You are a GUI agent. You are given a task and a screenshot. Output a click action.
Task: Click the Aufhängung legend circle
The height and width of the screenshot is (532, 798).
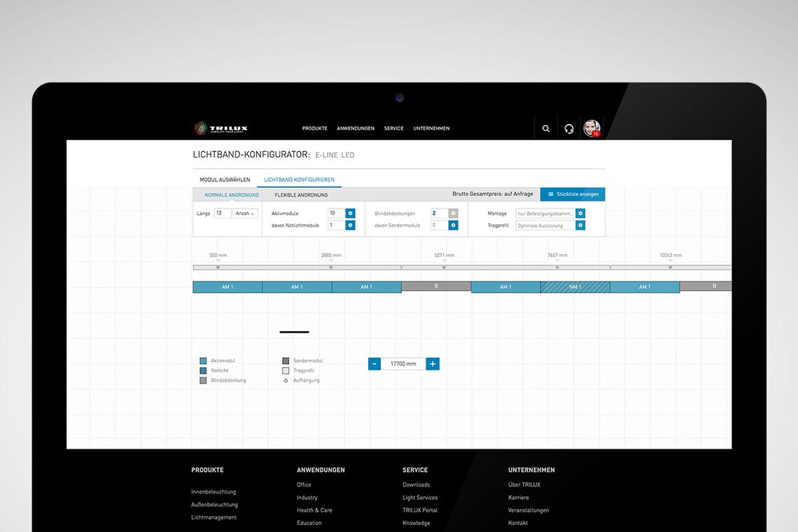(286, 380)
